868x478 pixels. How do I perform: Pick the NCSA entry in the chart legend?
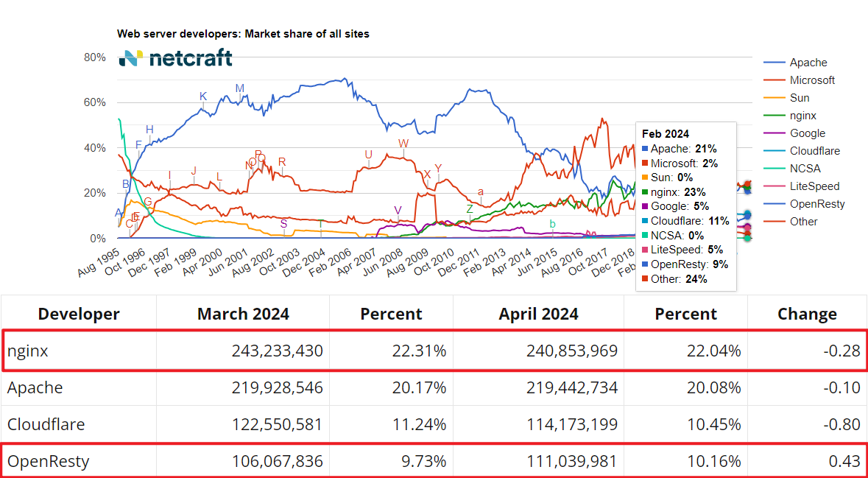point(792,169)
